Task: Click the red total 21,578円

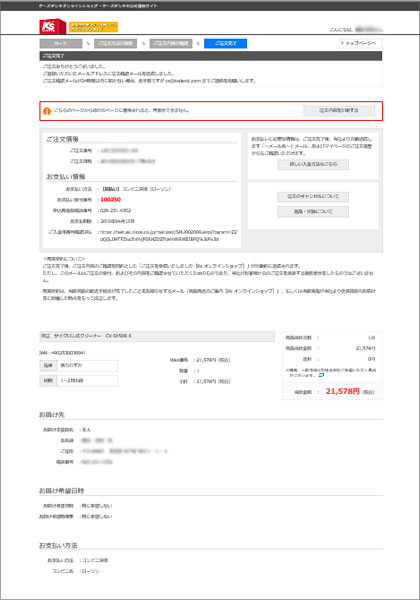Action: pyautogui.click(x=343, y=391)
